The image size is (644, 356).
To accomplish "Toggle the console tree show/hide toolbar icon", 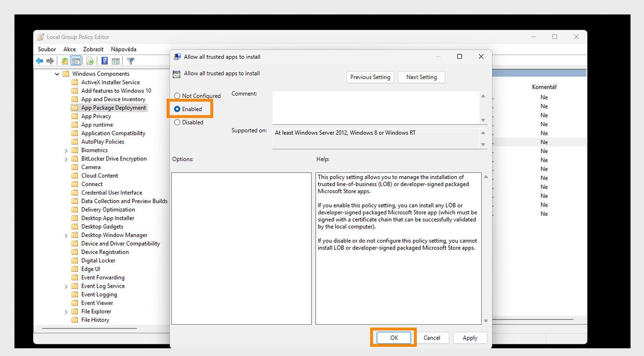I will coord(76,61).
